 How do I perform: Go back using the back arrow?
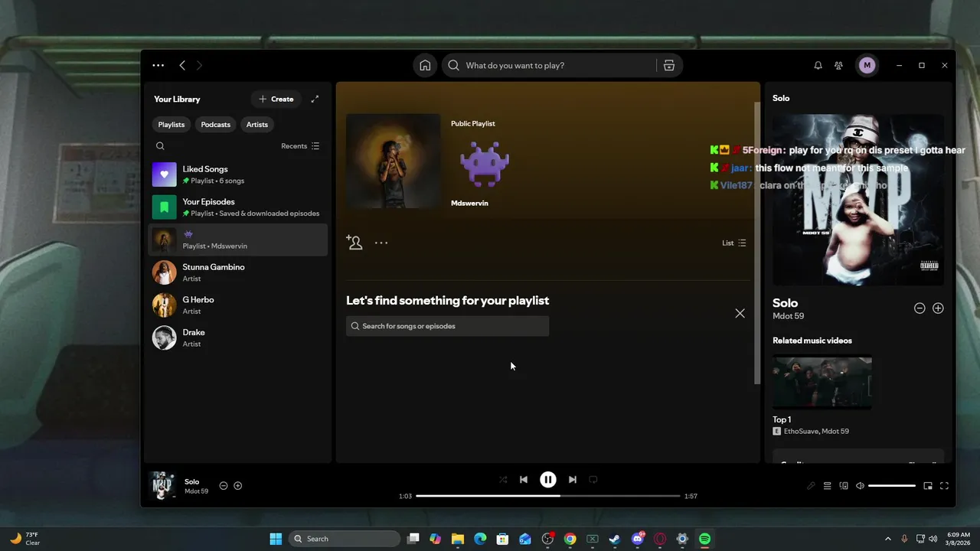click(x=182, y=66)
